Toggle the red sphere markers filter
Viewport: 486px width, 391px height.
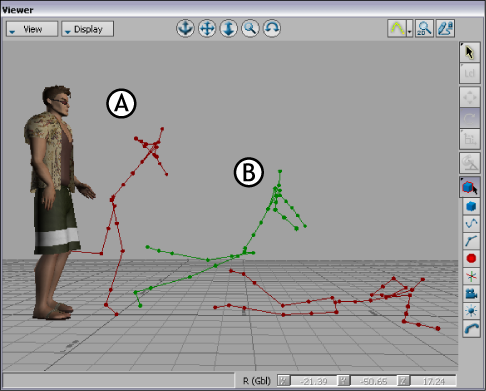coord(471,258)
